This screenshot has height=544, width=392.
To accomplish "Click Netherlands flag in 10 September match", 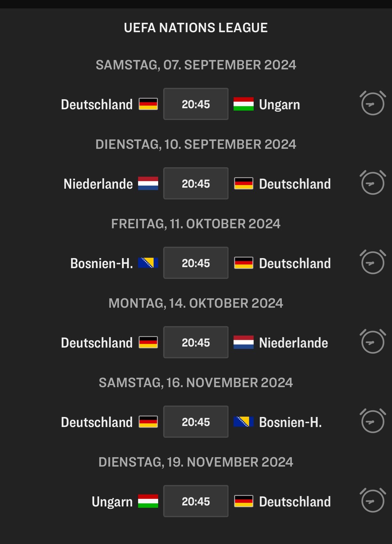I will [148, 184].
